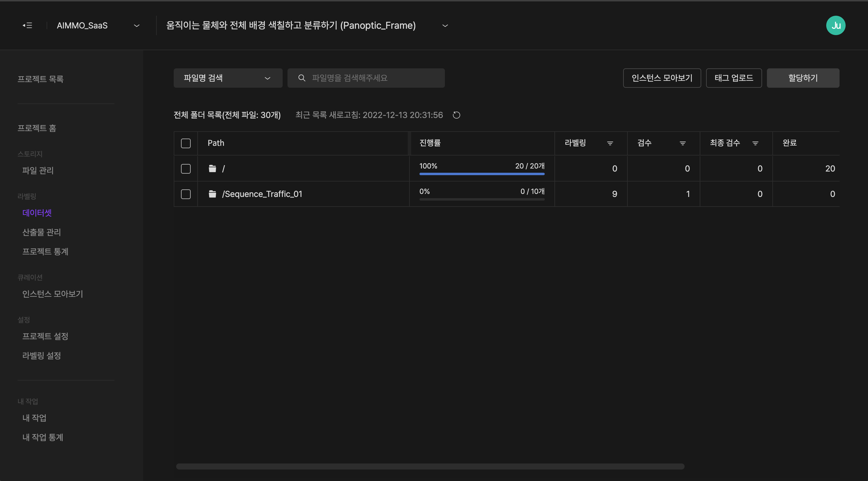
Task: Click the "20 / 20개" progress count
Action: coord(530,166)
